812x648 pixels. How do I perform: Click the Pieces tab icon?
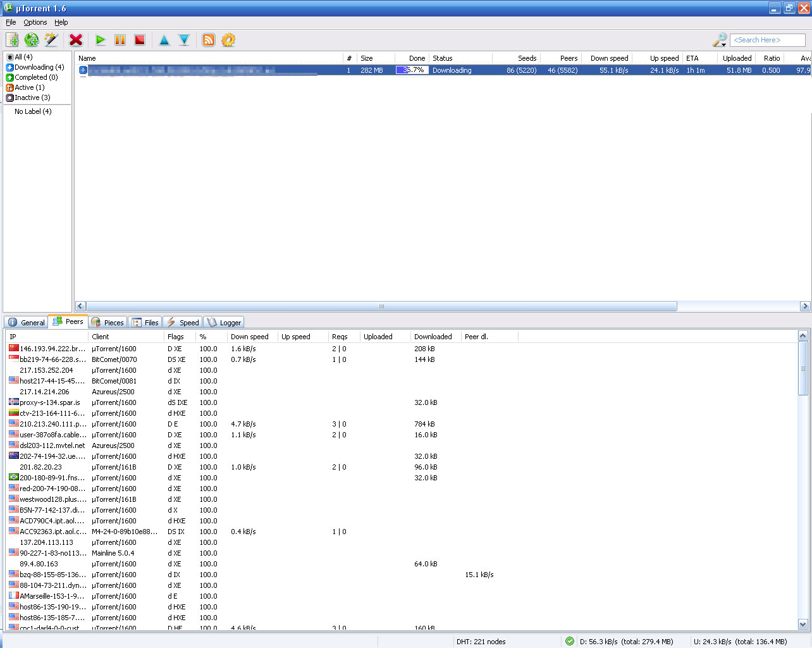pos(95,322)
